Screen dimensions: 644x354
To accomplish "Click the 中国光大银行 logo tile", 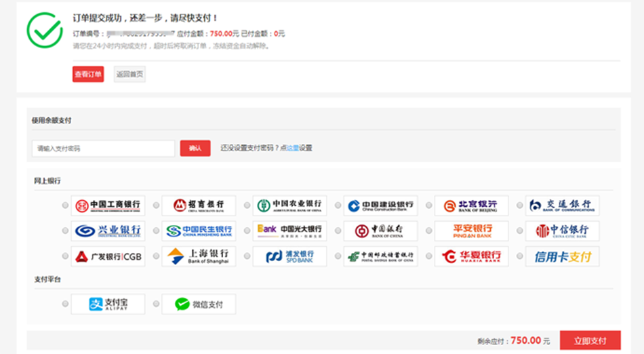I will (289, 231).
